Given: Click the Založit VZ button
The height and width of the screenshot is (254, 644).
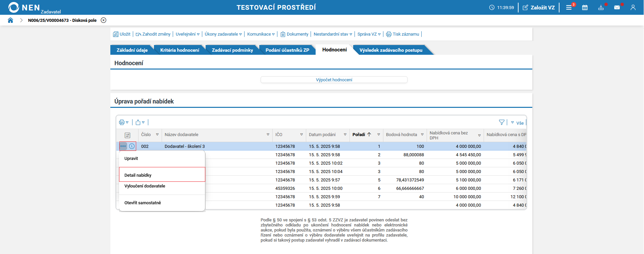Looking at the screenshot, I should tap(539, 7).
